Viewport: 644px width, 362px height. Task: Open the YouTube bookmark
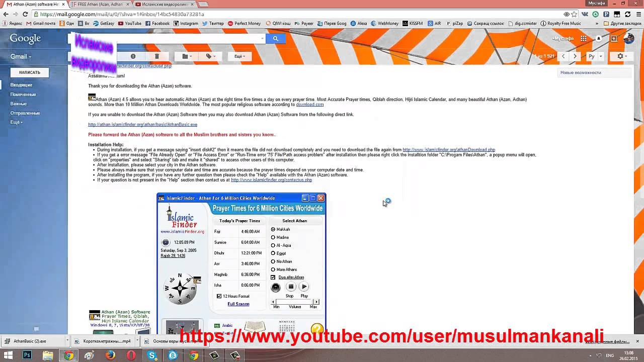(130, 23)
